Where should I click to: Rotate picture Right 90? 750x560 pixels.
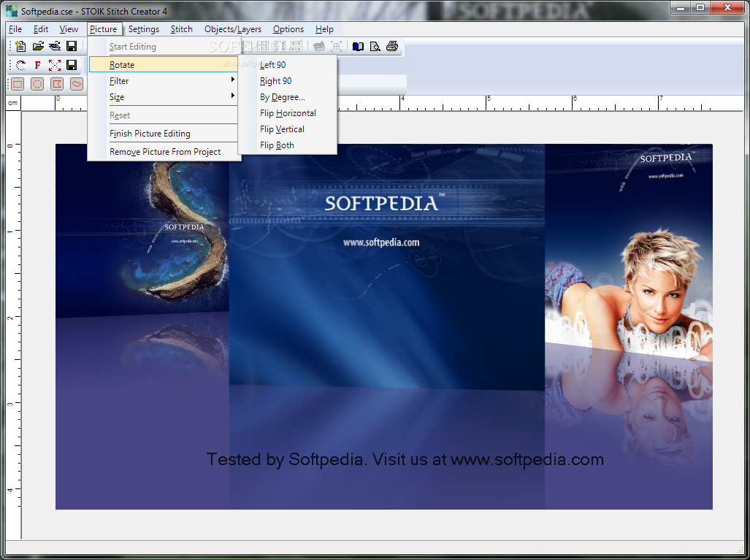coord(288,81)
